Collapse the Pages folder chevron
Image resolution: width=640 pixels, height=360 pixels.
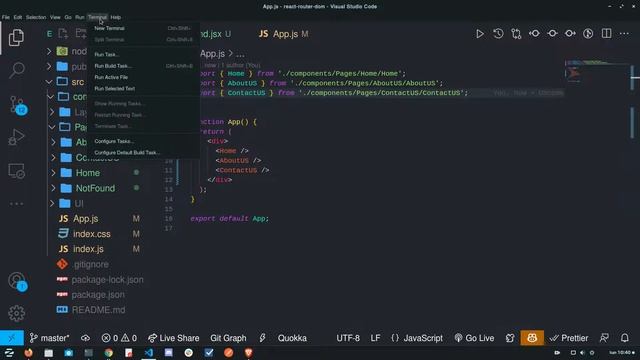[52, 127]
